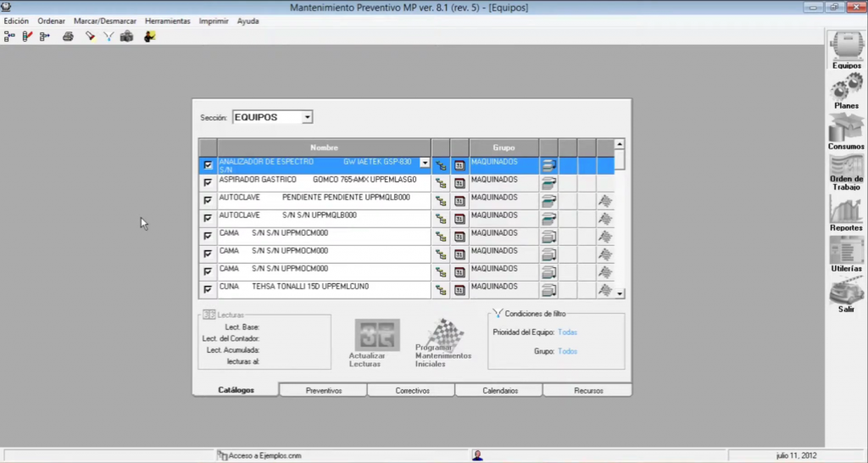Switch to the Preventivos tab
This screenshot has height=463, width=868.
tap(324, 391)
